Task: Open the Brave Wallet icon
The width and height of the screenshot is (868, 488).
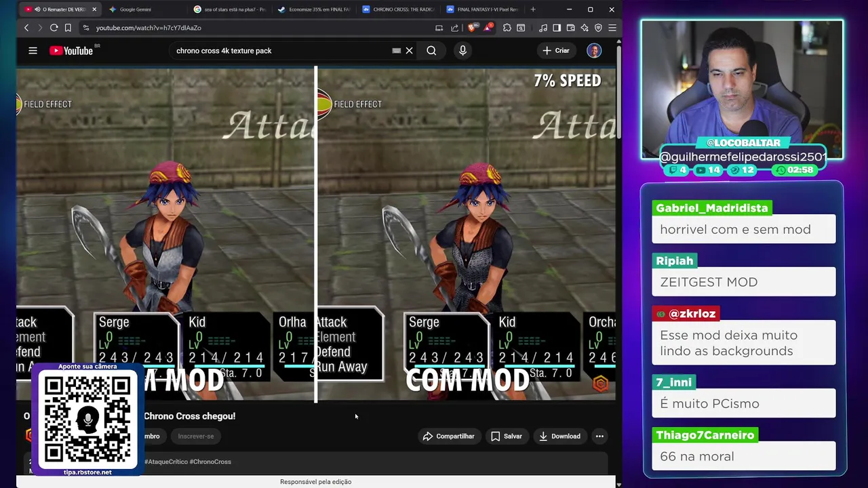Action: point(570,28)
